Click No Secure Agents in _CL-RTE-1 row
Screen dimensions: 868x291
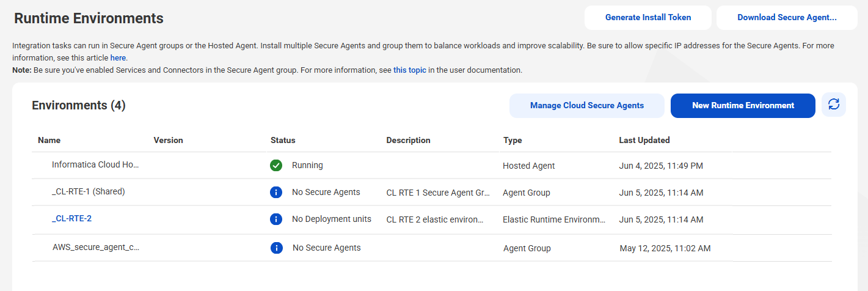[x=326, y=193]
